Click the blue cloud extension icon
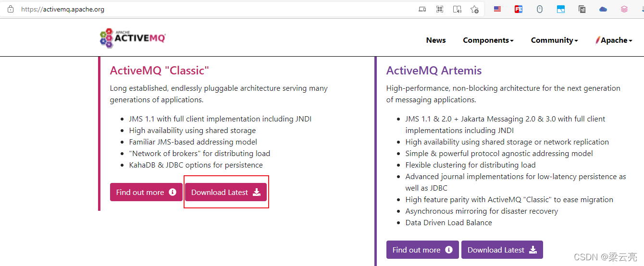Screen dimensions: 644x266 [x=603, y=9]
